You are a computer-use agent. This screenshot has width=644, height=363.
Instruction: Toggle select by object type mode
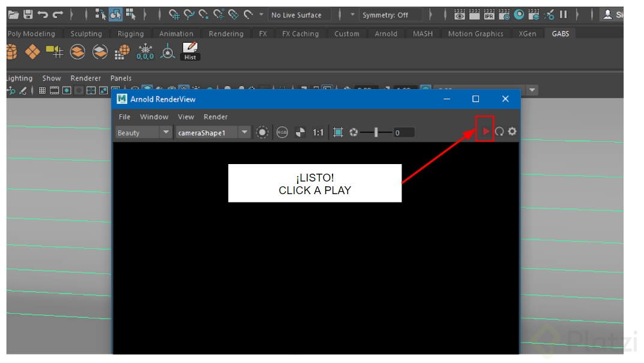(115, 15)
